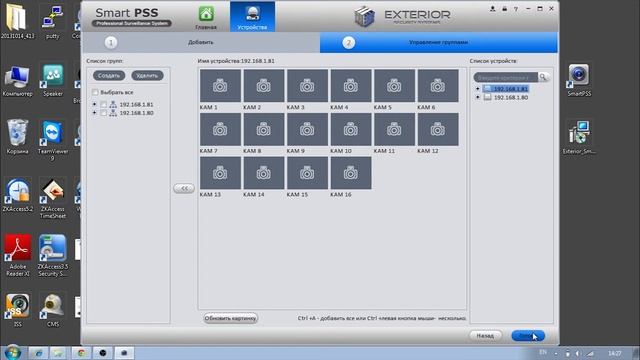Expand group 192.168.1.80 in group list
This screenshot has width=640, height=360.
tap(94, 113)
